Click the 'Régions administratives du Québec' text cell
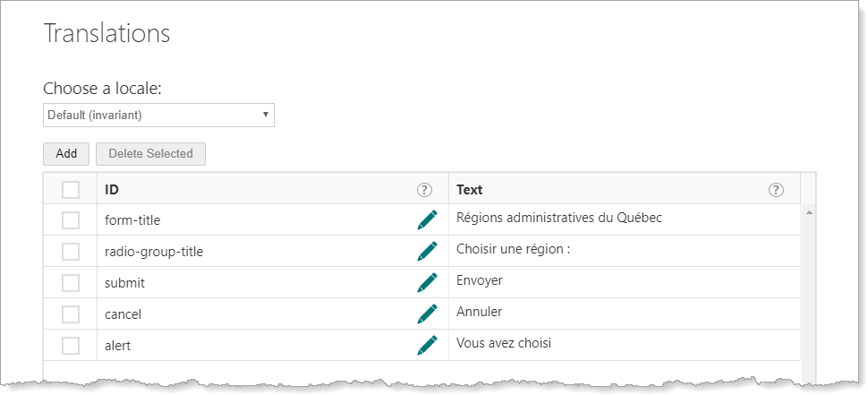The image size is (868, 395). [x=558, y=218]
